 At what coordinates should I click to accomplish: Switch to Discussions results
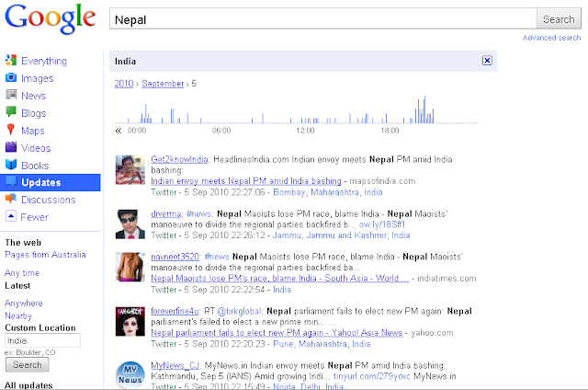coord(49,200)
